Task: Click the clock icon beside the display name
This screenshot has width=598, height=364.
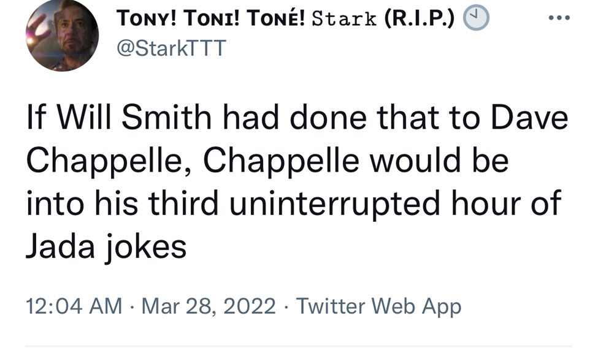Action: (x=475, y=18)
